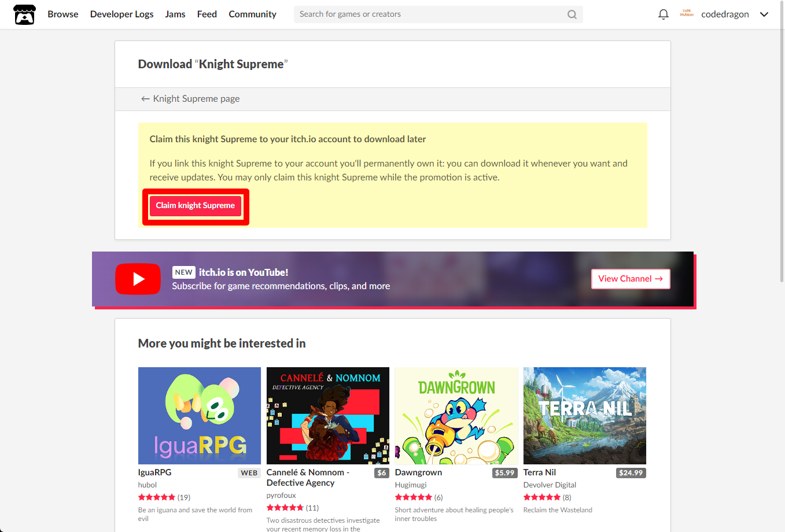The width and height of the screenshot is (785, 532).
Task: Open Cannelé & Nomnom - Defective Agency title
Action: pos(308,478)
